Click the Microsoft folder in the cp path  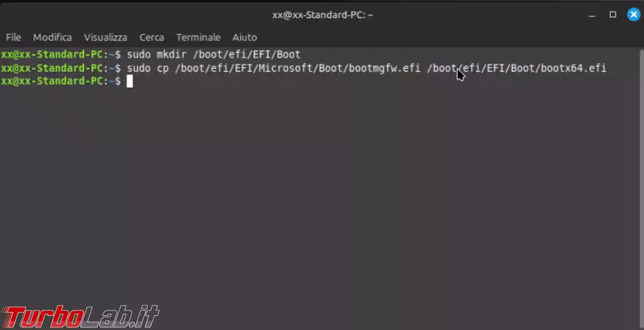pos(286,68)
